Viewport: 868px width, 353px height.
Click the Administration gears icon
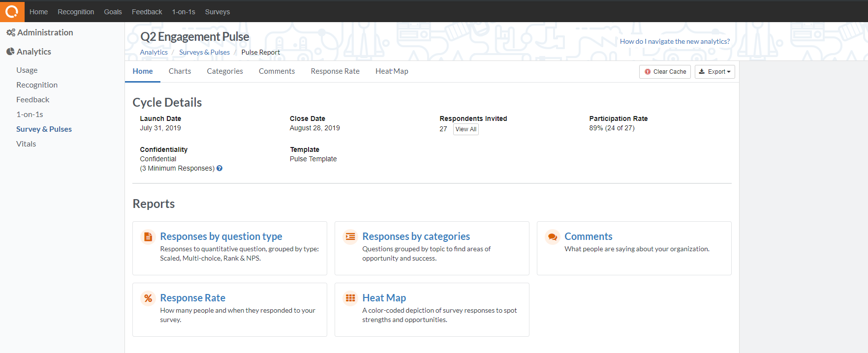11,32
